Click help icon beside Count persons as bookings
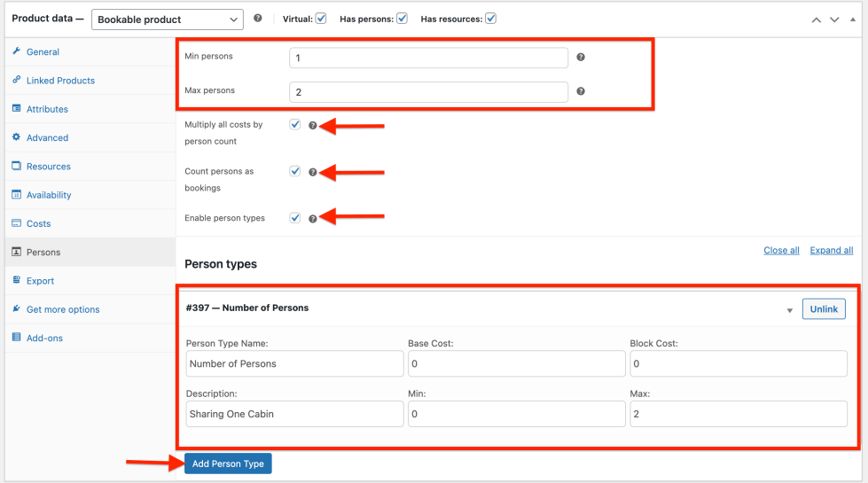868x483 pixels. coord(312,172)
